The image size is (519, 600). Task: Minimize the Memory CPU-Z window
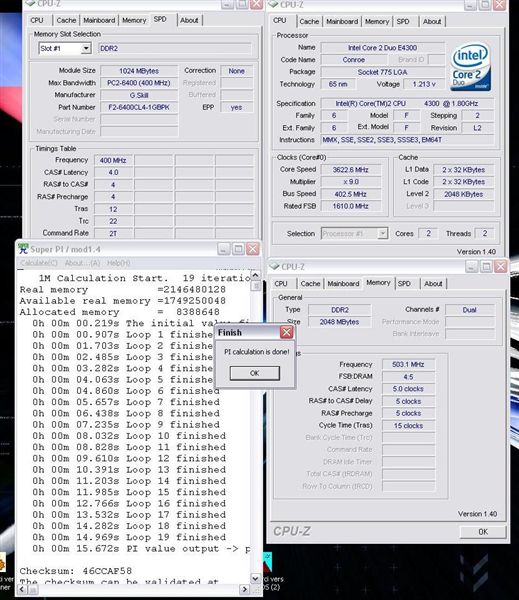471,266
